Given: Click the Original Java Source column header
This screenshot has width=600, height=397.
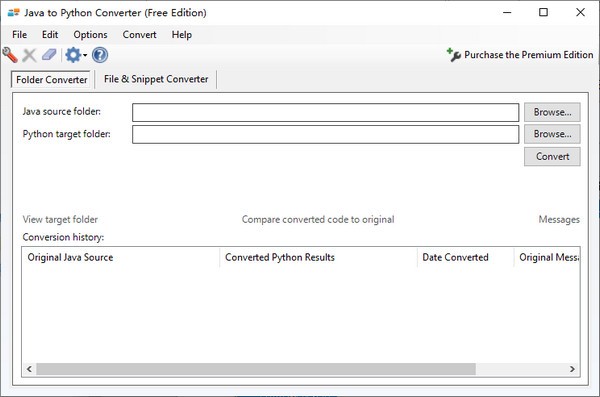Looking at the screenshot, I should [x=121, y=257].
